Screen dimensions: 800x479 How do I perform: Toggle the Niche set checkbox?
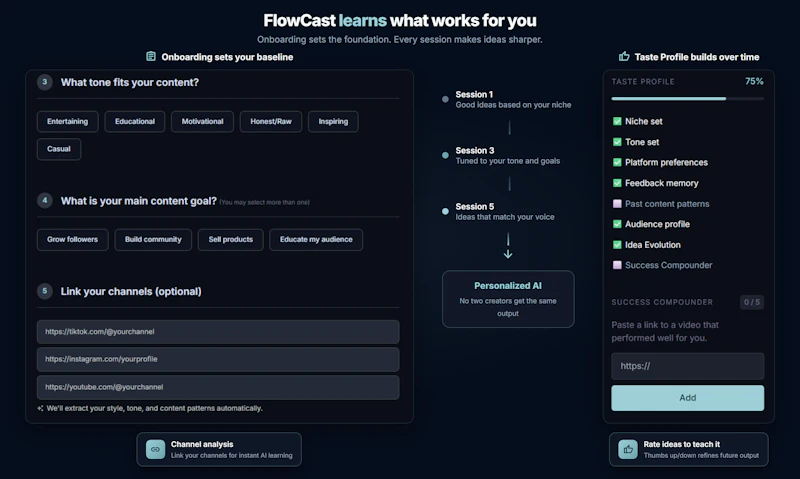[617, 121]
